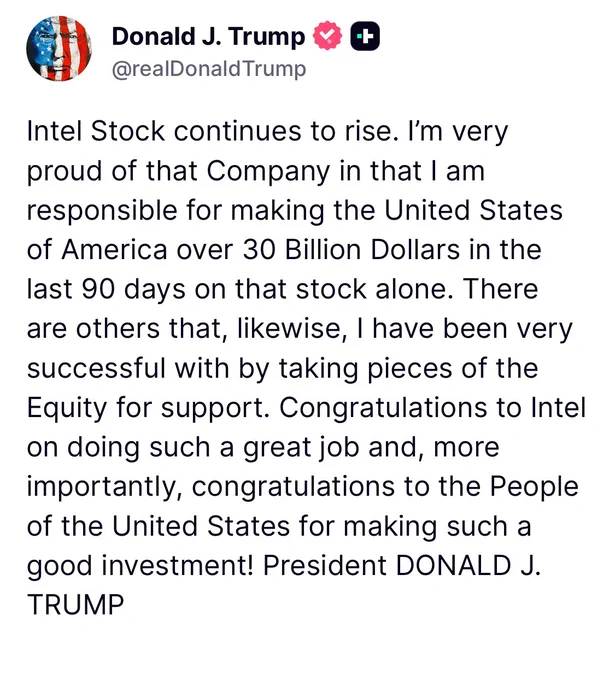Click the @realDonaldTrump handle
Viewport: 615px width, 680px height.
209,69
